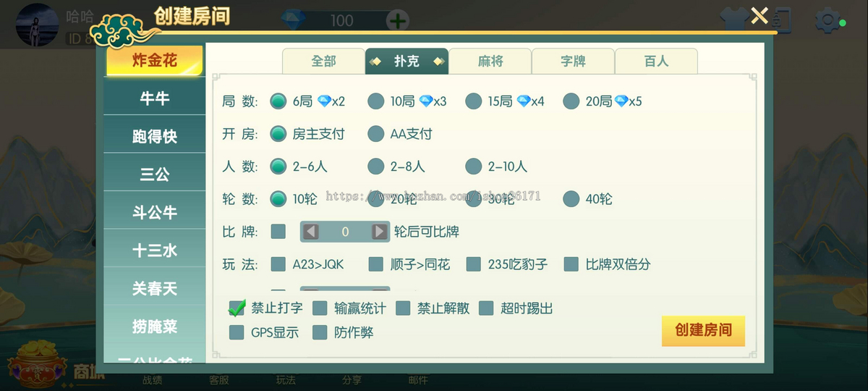Switch to the 百人 tab

656,62
